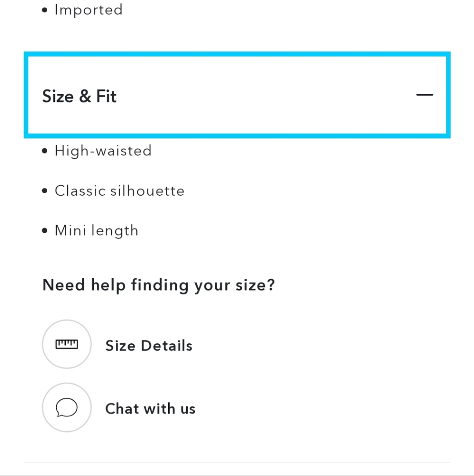Click the chat bubble icon
Viewport: 474px width, 476px height.
tap(67, 407)
